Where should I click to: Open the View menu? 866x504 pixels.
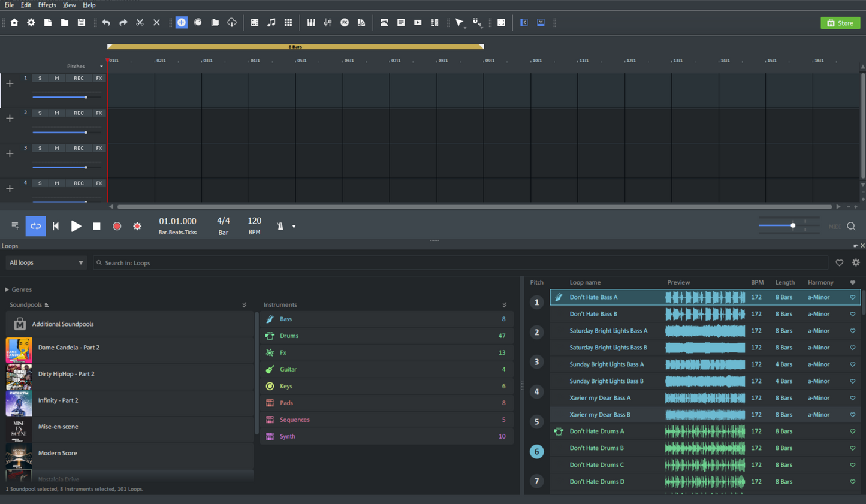pos(69,5)
